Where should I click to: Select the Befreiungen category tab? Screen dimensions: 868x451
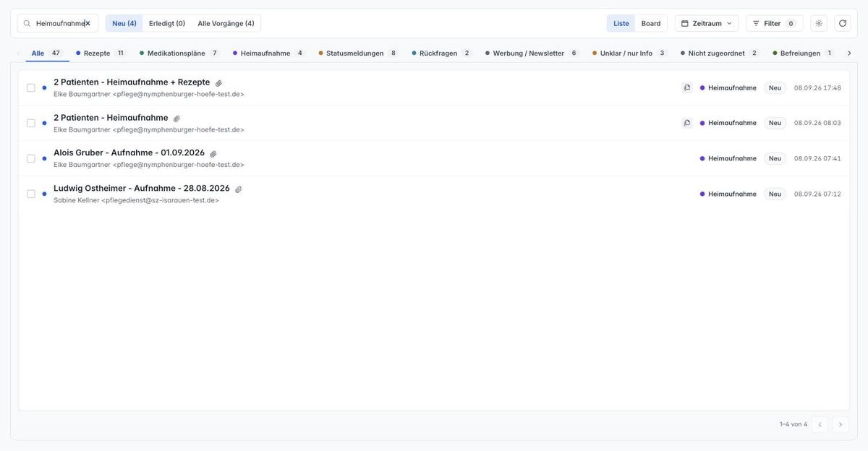[x=803, y=53]
